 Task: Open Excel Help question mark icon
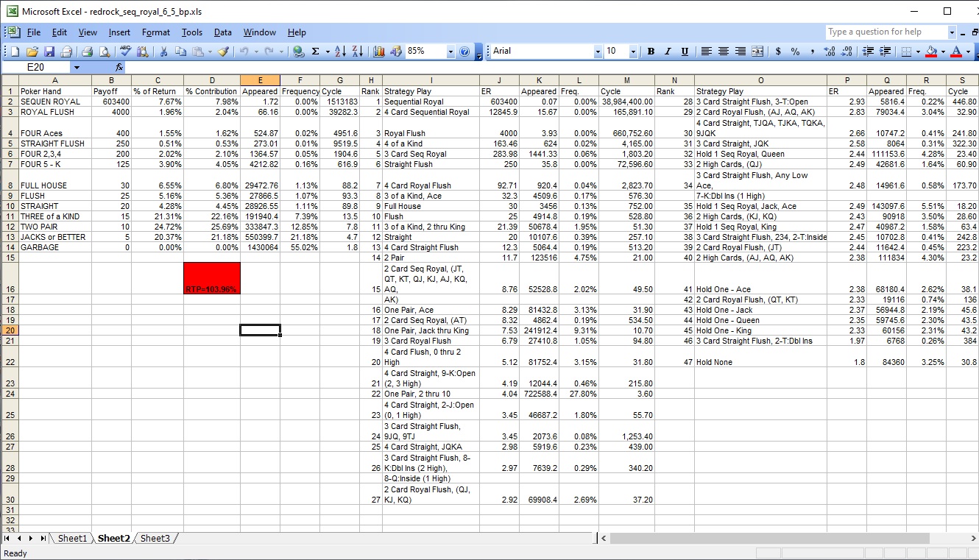464,52
